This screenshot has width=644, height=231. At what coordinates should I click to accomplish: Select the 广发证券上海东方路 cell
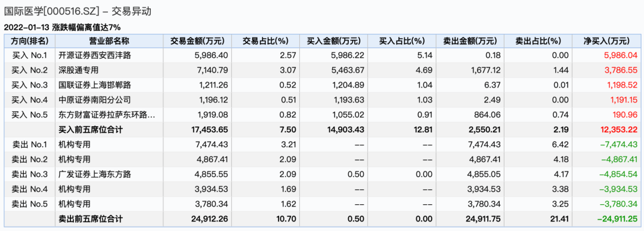(x=94, y=174)
